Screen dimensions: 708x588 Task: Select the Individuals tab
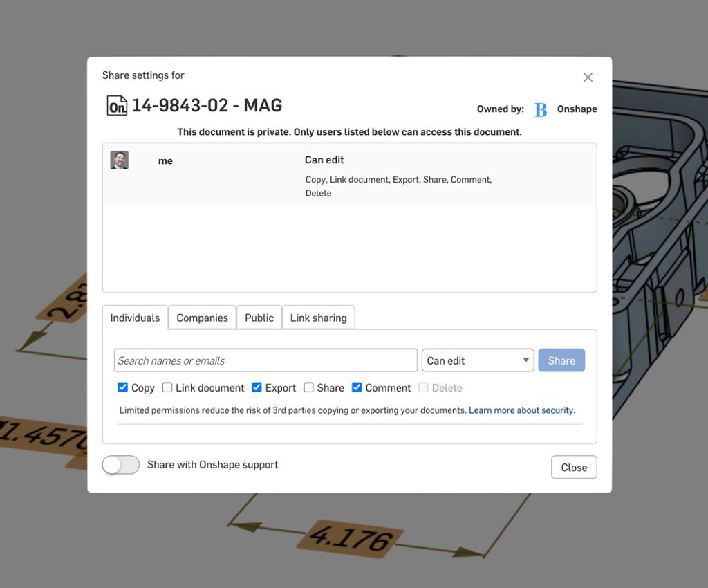(x=135, y=318)
